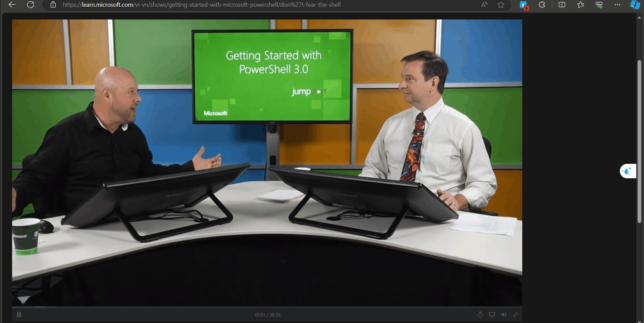
Task: Open Settings and more menu
Action: click(618, 5)
